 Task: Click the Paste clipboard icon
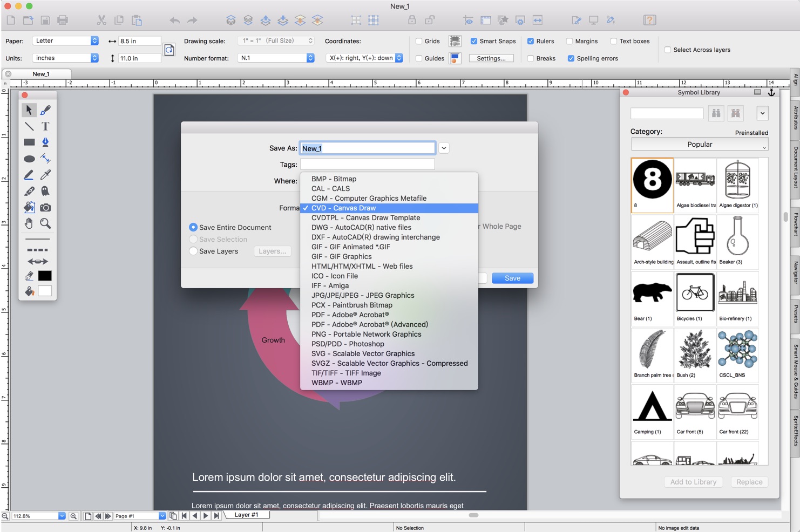click(137, 21)
